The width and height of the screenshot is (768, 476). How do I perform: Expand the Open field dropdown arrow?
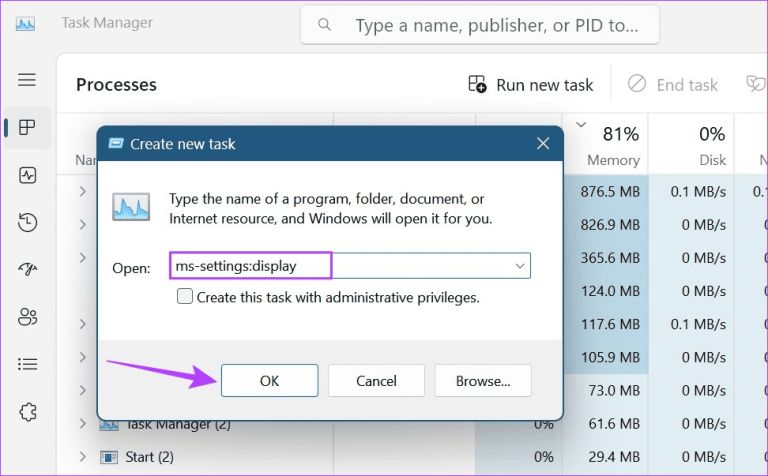coord(519,266)
